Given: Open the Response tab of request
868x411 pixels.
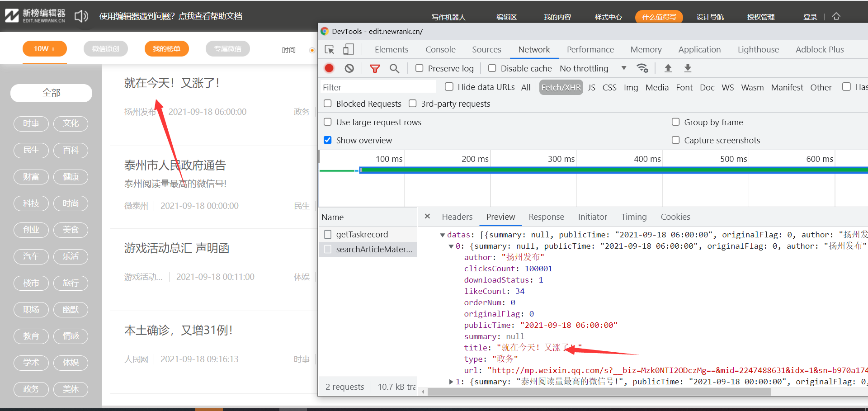Looking at the screenshot, I should click(x=547, y=217).
